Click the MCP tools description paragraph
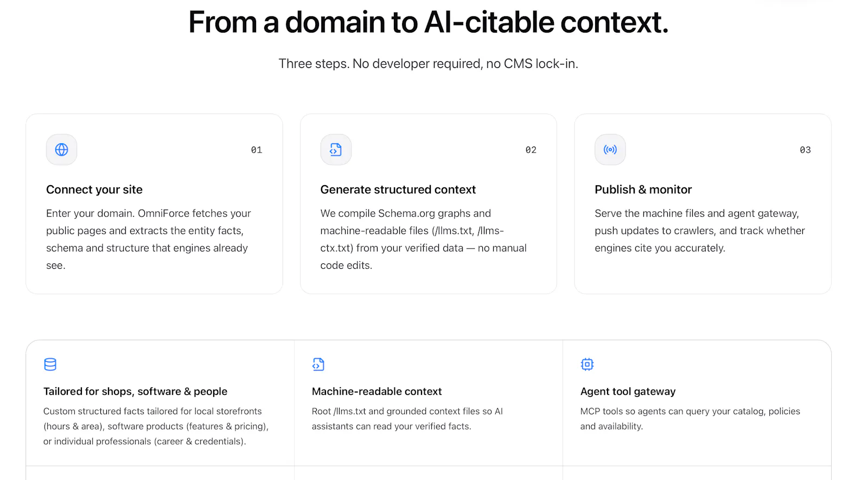The height and width of the screenshot is (480, 868). (690, 419)
